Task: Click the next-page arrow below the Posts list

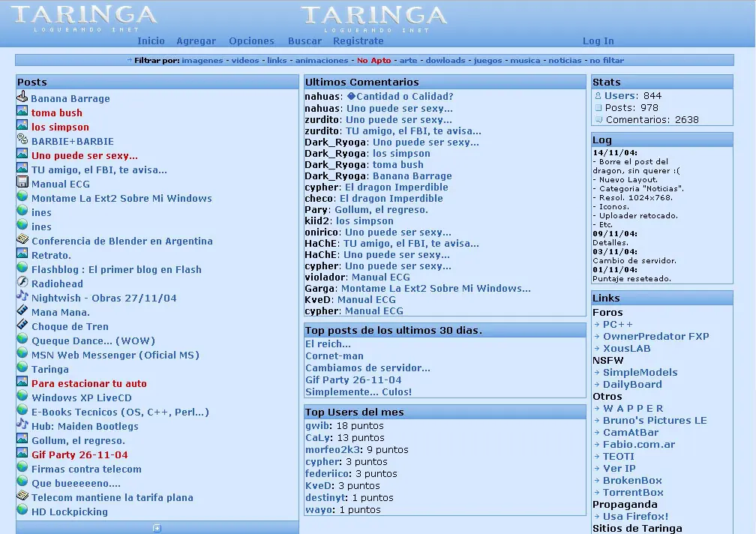Action: tap(156, 528)
